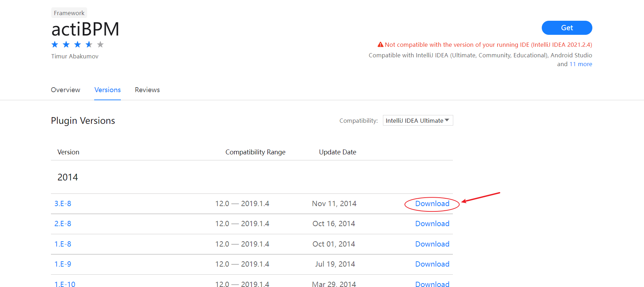
Task: Click the blue Get button
Action: click(567, 28)
